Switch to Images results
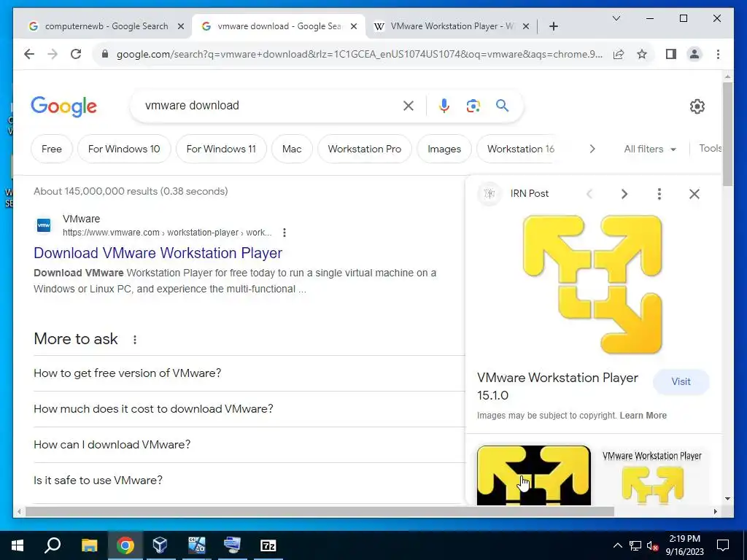This screenshot has width=747, height=560. pyautogui.click(x=444, y=149)
